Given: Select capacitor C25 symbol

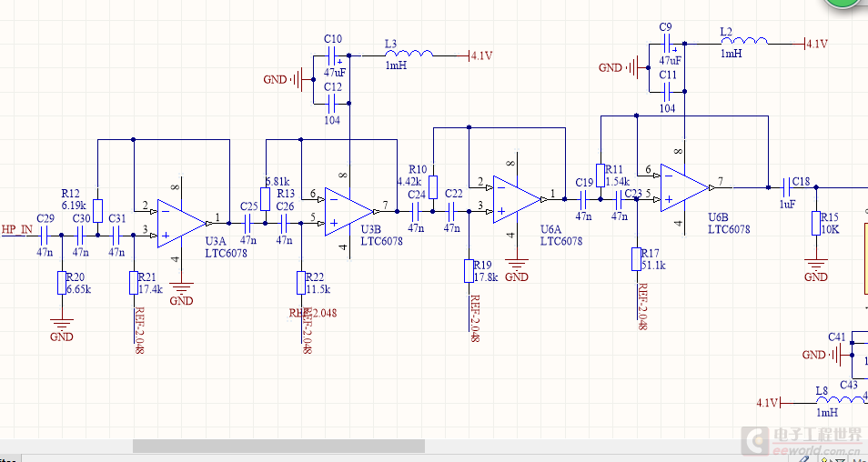Looking at the screenshot, I should tap(247, 223).
